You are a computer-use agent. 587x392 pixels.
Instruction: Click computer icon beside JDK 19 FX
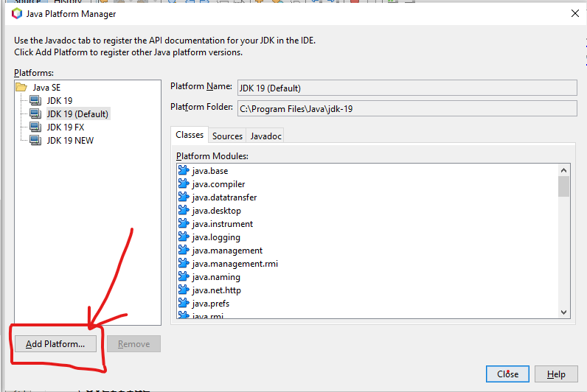[35, 127]
